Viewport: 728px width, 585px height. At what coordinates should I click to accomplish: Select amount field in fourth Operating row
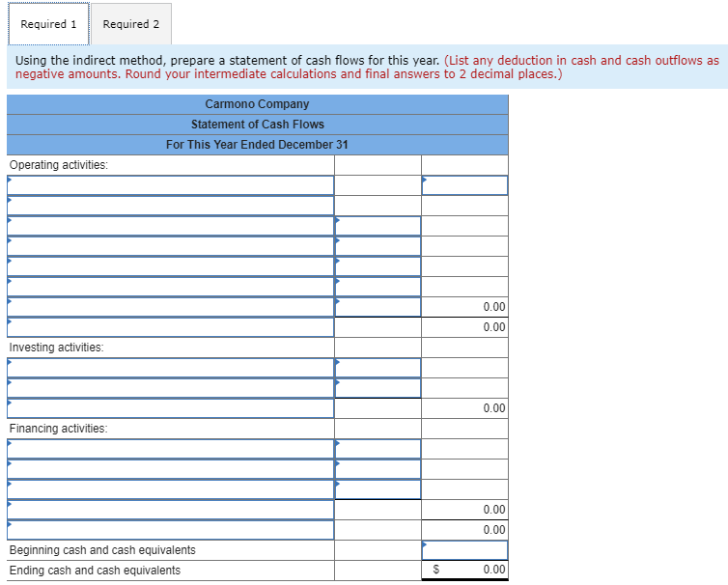(x=378, y=246)
